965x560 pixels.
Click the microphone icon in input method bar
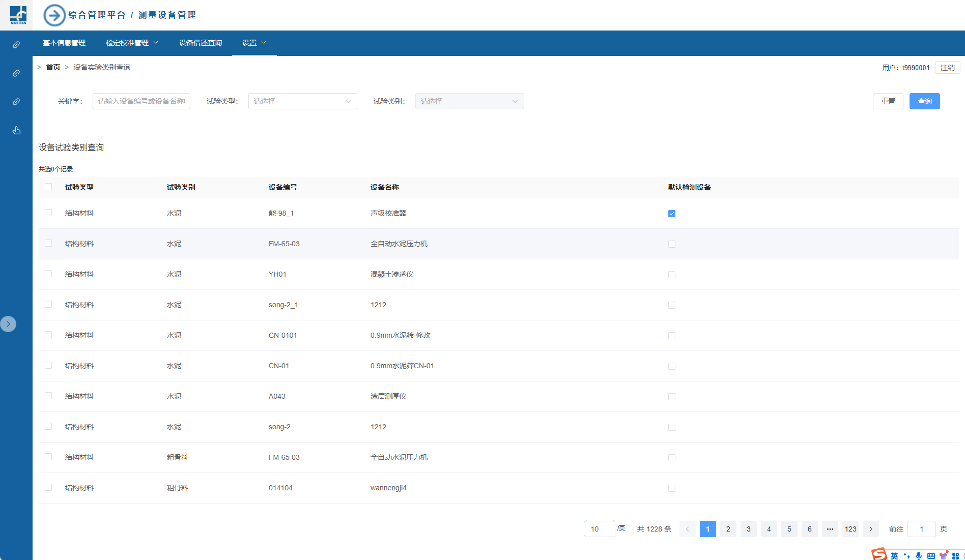919,555
